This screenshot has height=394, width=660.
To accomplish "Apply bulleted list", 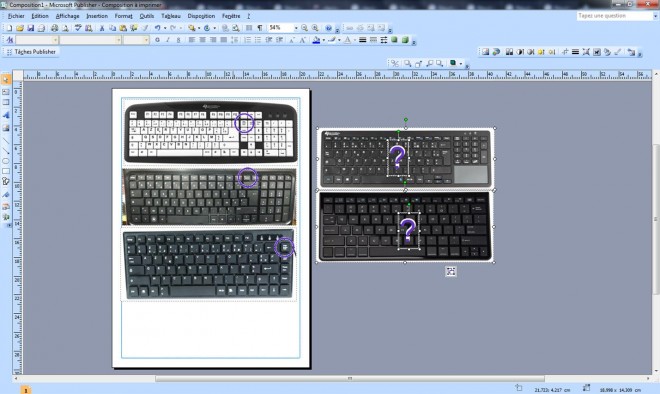I will pyautogui.click(x=258, y=40).
